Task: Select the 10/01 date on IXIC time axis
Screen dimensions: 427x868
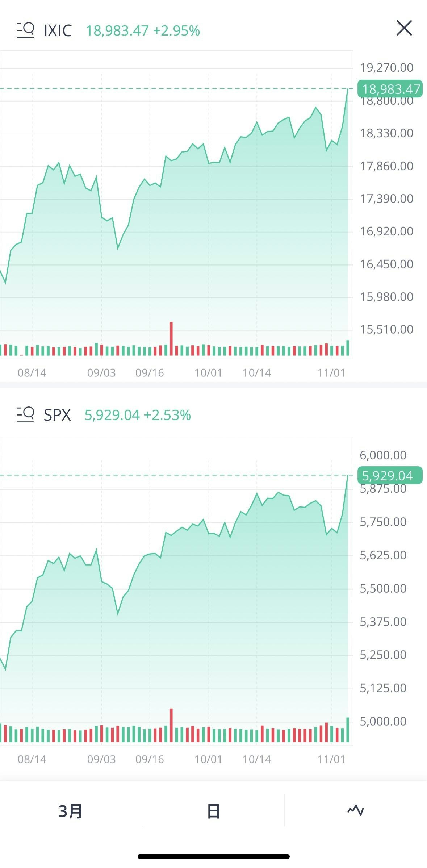Action: (208, 373)
